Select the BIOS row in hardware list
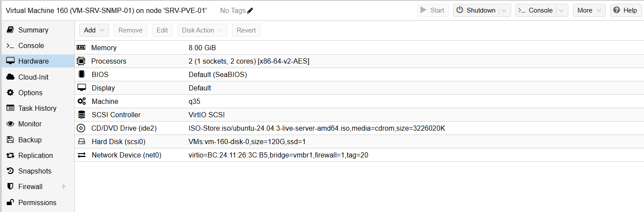This screenshot has height=212, width=644. (x=216, y=74)
